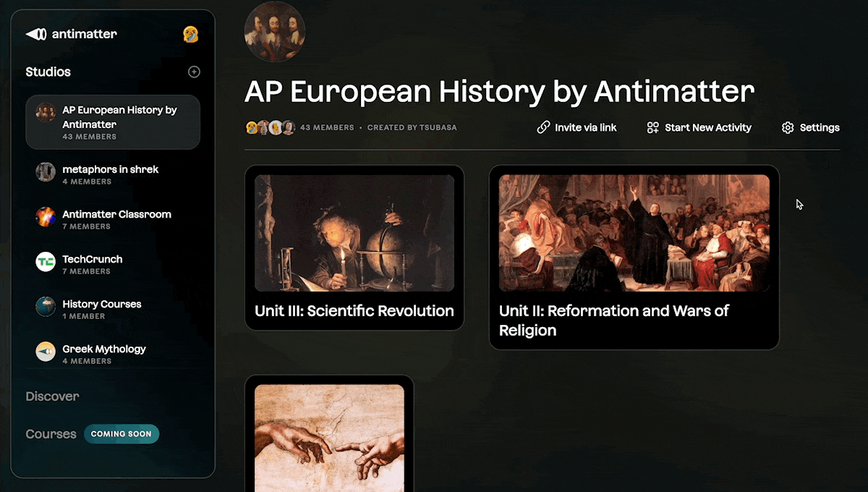This screenshot has width=868, height=492.
Task: Open the user avatar emoji in sidebar
Action: pyautogui.click(x=191, y=34)
